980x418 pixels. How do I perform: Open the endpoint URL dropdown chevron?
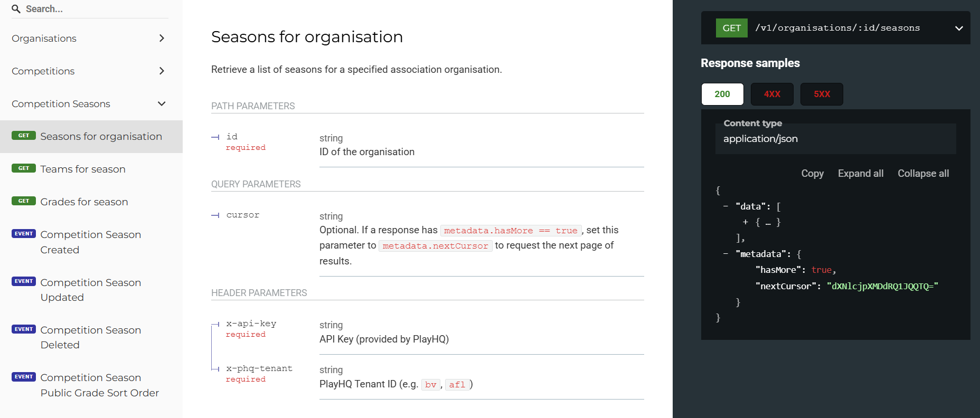point(959,28)
